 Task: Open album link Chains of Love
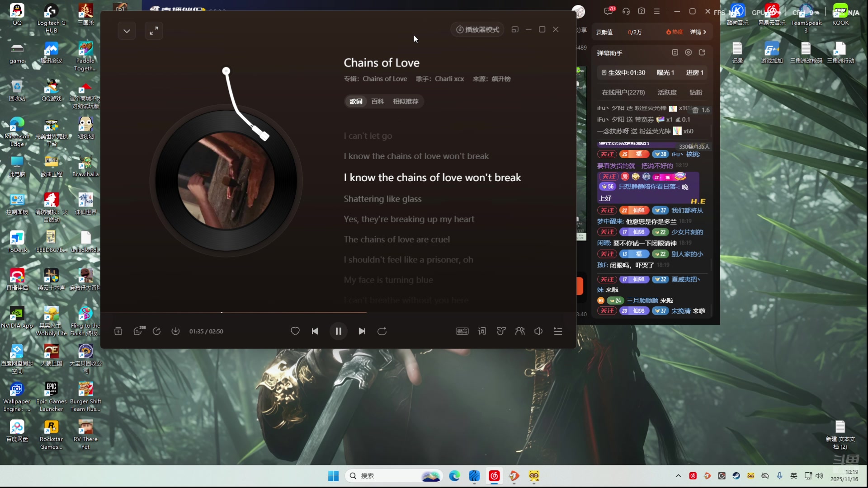click(385, 79)
